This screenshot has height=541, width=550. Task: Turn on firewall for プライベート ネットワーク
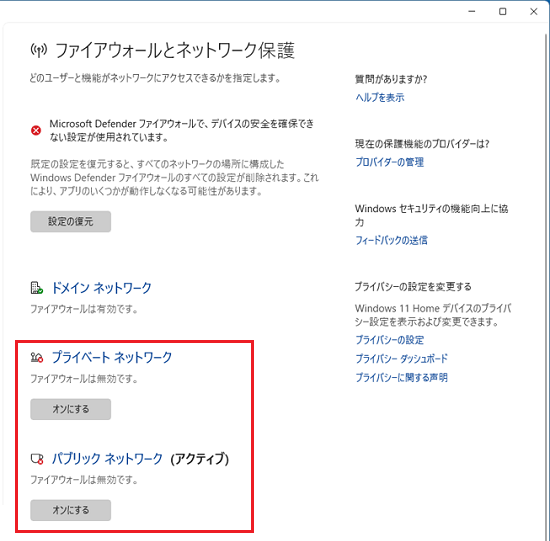coord(71,409)
